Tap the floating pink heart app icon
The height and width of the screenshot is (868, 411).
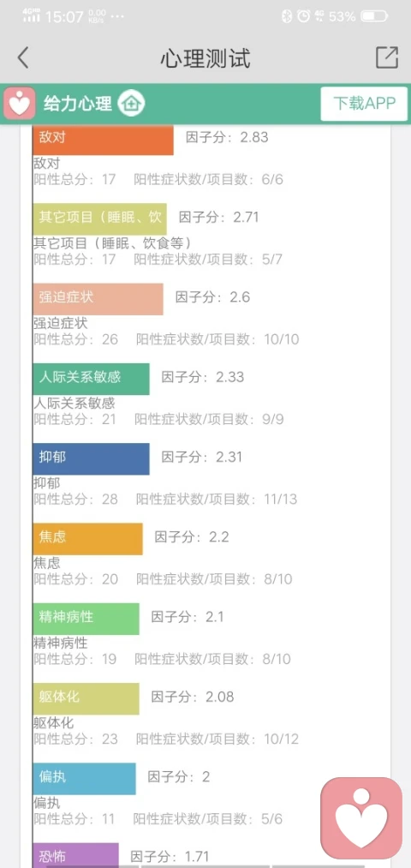[362, 818]
